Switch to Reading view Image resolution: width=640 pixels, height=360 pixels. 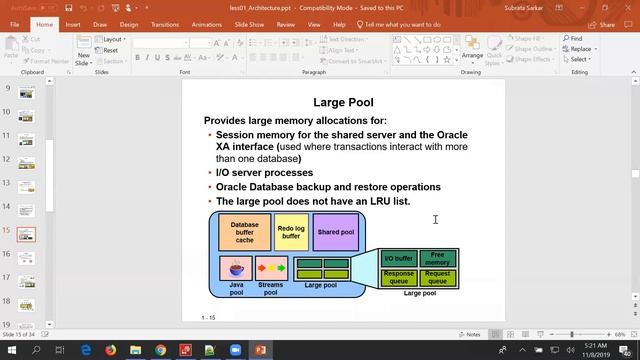pos(525,334)
